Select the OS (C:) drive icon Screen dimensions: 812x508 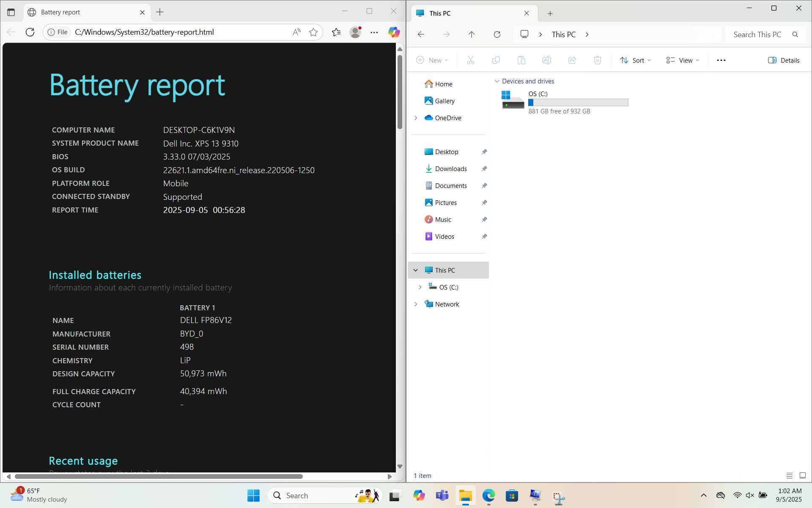[x=513, y=100]
